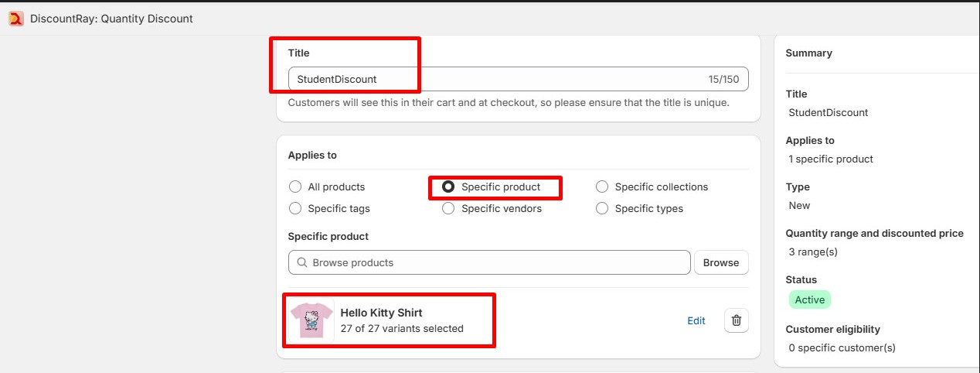
Task: Click the search magnifier icon in Browse products
Action: point(301,263)
